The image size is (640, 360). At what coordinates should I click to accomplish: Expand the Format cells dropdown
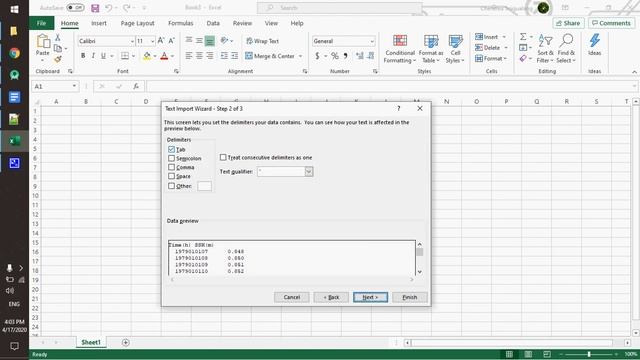[x=505, y=58]
